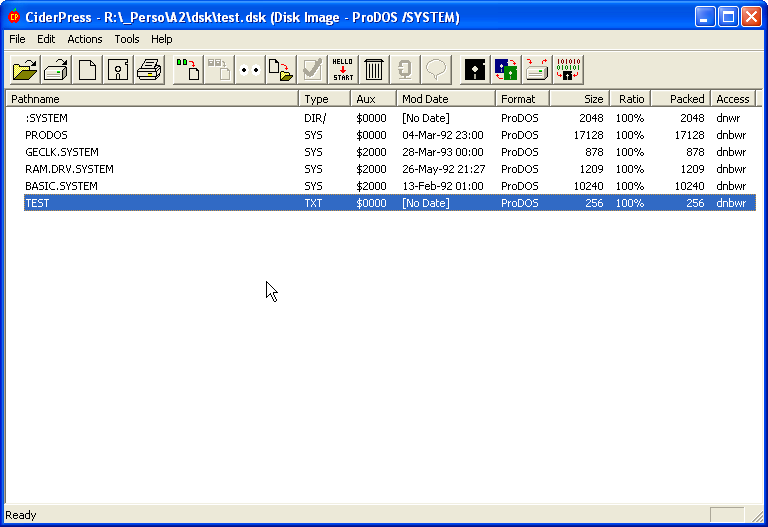Click the TXT type cell
The width and height of the screenshot is (768, 527).
pyautogui.click(x=313, y=203)
